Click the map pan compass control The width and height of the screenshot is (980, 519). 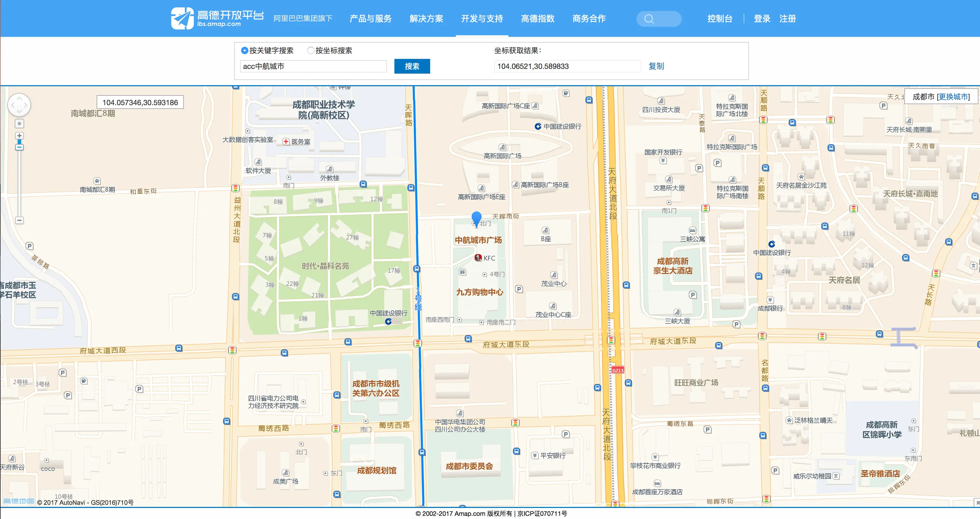(x=19, y=105)
